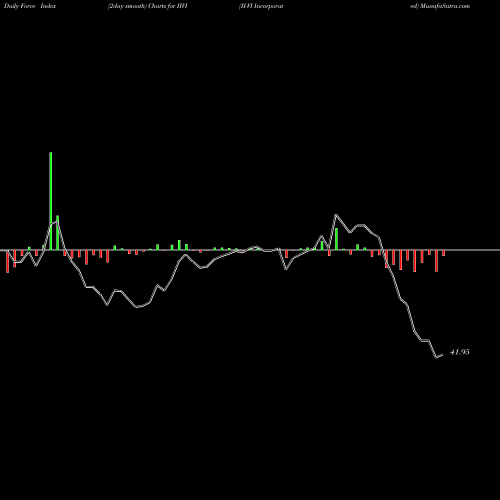500x500 pixels.
Task: Click the '(2day smooth) Charts for HVI' text
Action: [148, 6]
